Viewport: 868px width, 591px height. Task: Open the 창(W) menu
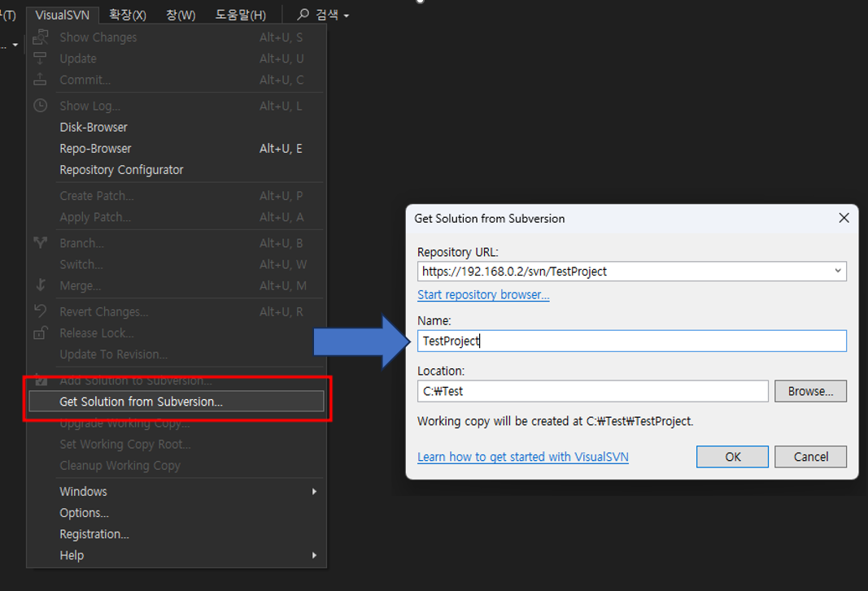[x=181, y=15]
